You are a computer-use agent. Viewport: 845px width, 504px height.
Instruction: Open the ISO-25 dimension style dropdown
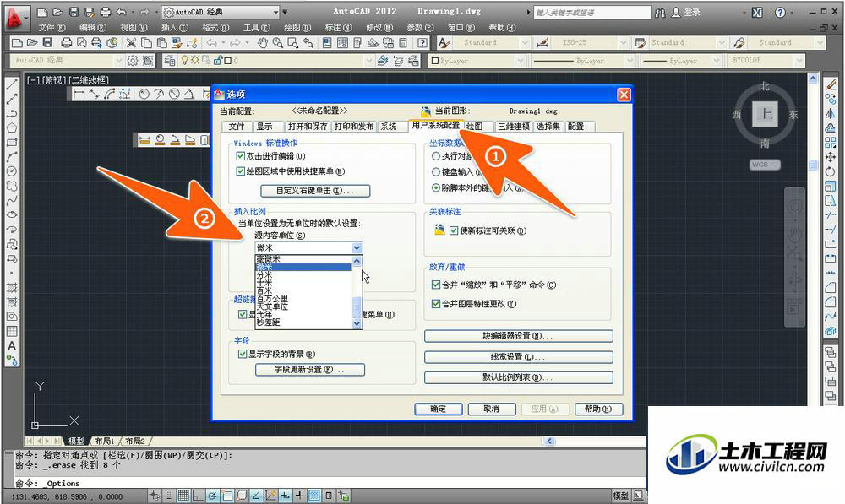590,42
